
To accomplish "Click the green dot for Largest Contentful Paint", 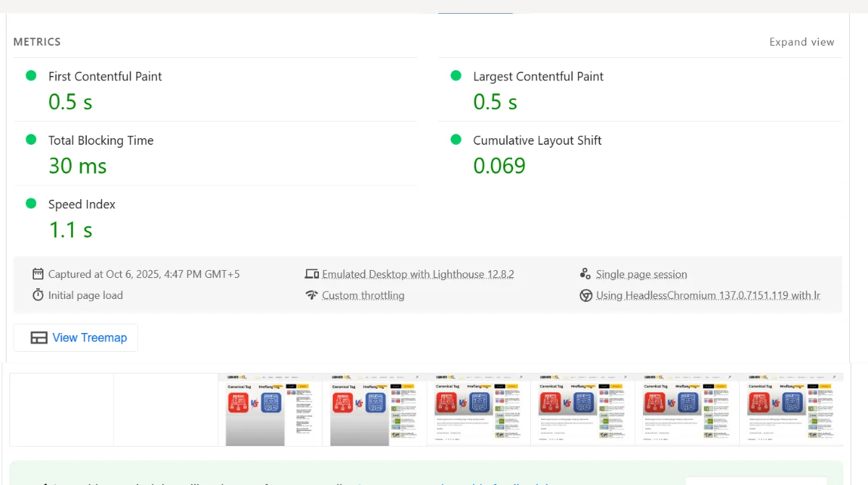I will pos(456,76).
